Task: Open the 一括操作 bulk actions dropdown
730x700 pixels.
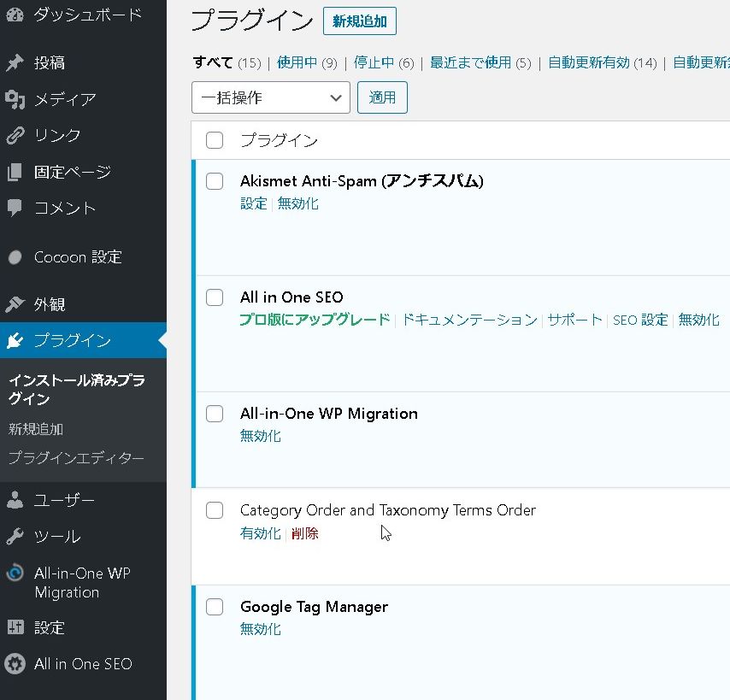Action: coord(270,98)
